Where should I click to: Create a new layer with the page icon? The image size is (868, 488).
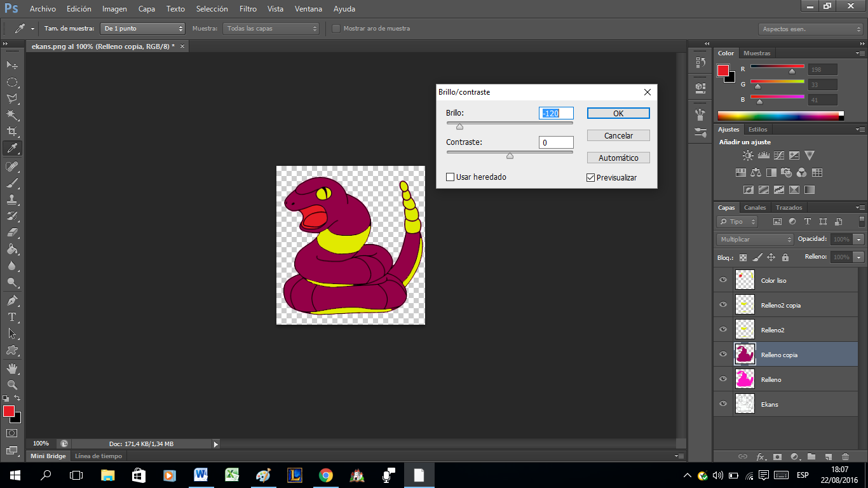[x=828, y=456]
